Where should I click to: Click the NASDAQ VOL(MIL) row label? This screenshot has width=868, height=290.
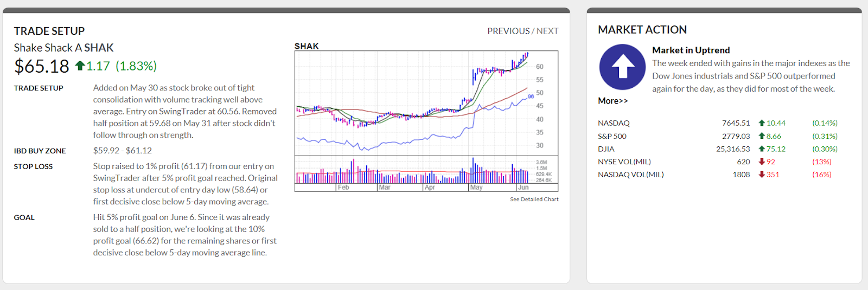pos(630,175)
